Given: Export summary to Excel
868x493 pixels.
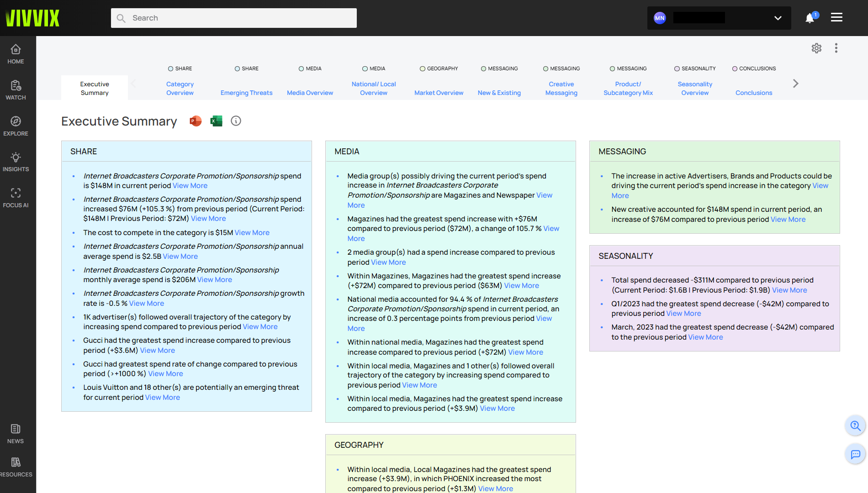Looking at the screenshot, I should pos(216,121).
